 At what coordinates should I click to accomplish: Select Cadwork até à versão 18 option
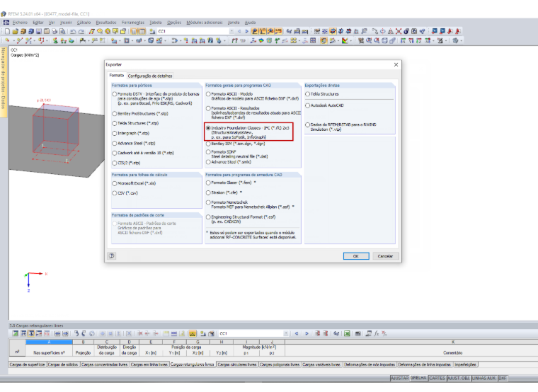tap(115, 153)
